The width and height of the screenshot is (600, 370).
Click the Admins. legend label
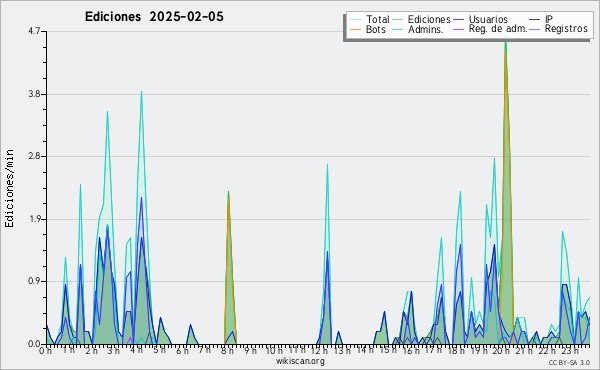click(426, 29)
